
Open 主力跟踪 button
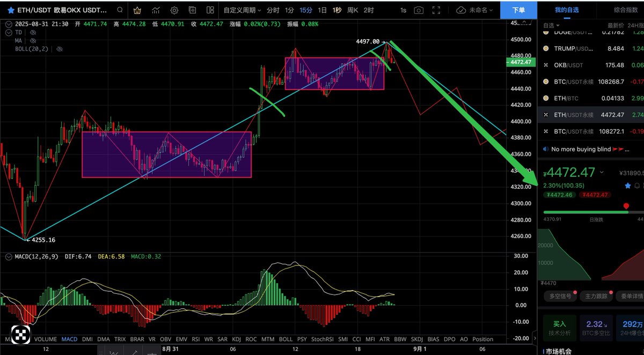pos(596,296)
